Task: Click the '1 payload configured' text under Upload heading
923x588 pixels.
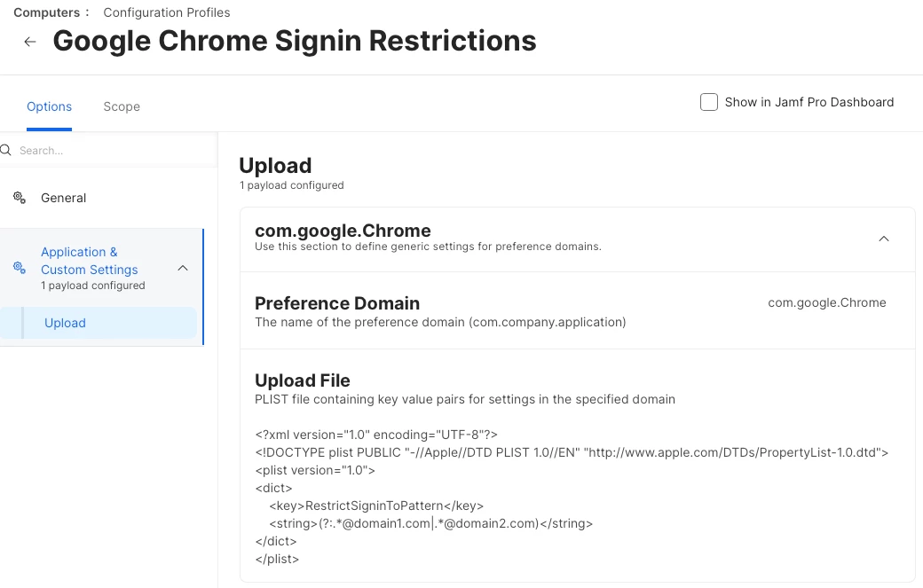Action: coord(291,185)
